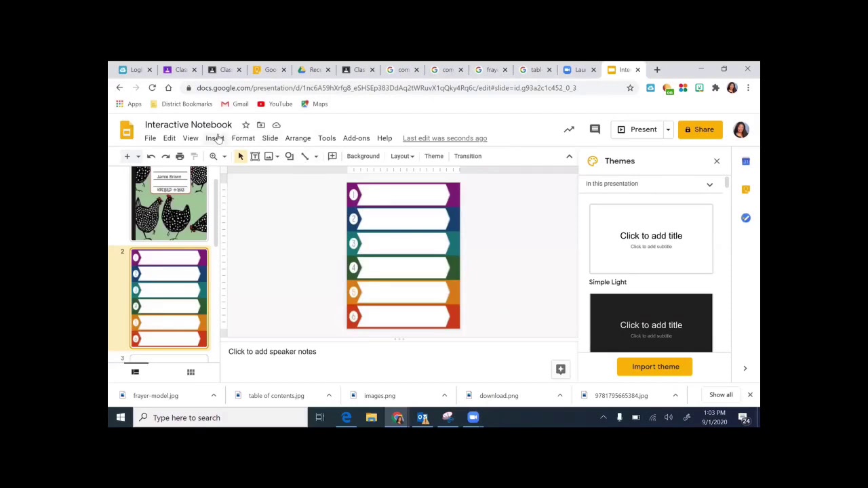Star the Interactive Notebook presentation
This screenshot has width=868, height=488.
245,125
